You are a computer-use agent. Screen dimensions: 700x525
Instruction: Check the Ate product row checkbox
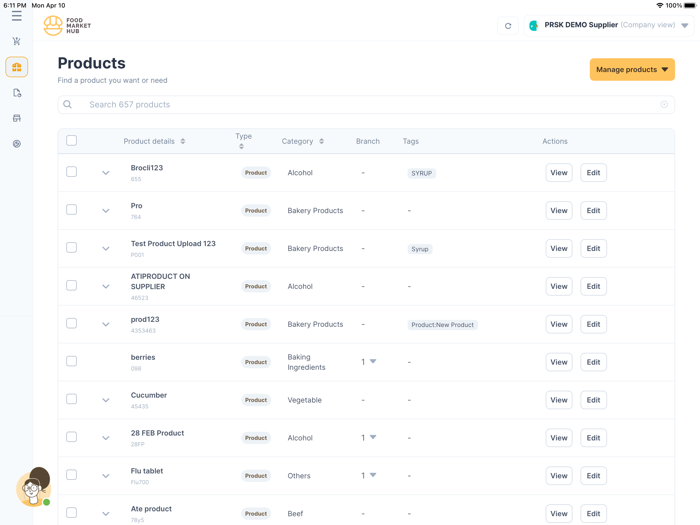pos(71,513)
